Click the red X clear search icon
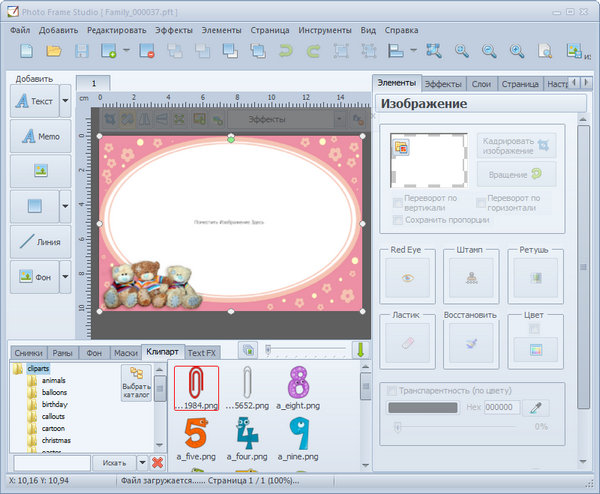 (x=157, y=462)
